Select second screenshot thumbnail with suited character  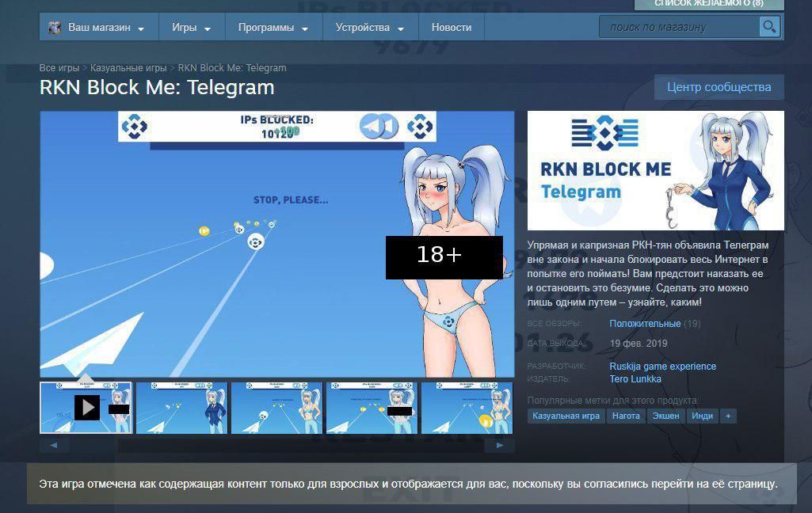point(181,408)
